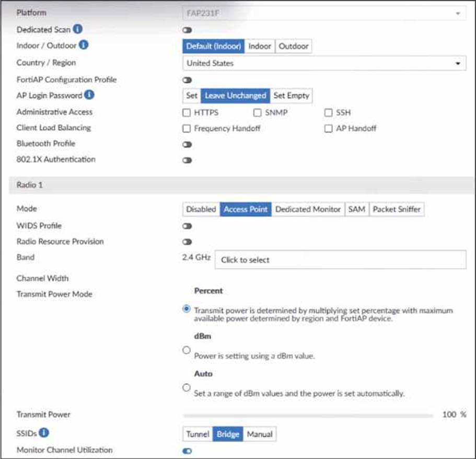Select the dBm transmit power mode
Image resolution: width=476 pixels, height=459 pixels.
coord(187,351)
